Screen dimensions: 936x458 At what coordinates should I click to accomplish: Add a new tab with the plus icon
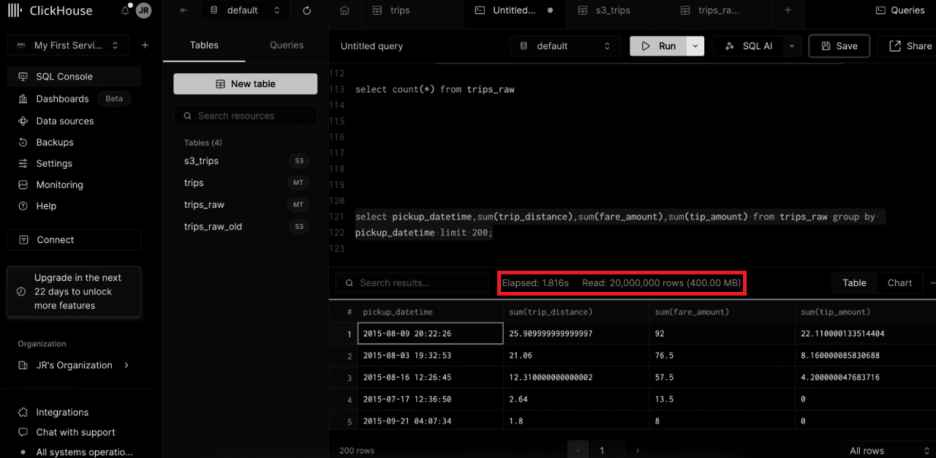coord(788,10)
